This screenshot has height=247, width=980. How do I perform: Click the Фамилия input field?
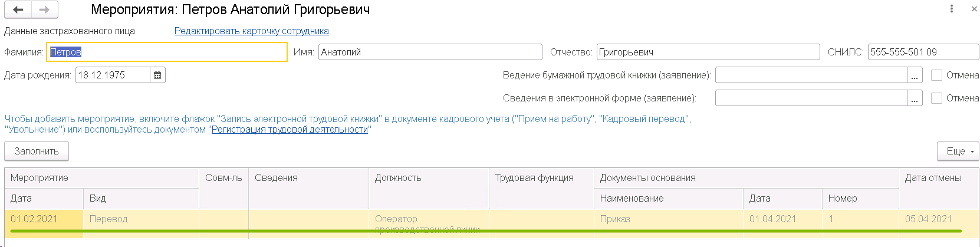point(166,52)
